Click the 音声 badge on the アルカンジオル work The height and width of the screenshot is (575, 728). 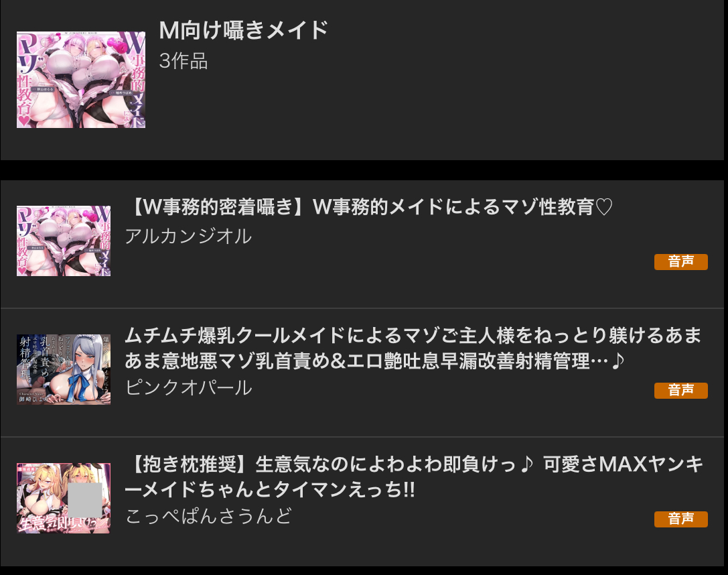tap(680, 261)
